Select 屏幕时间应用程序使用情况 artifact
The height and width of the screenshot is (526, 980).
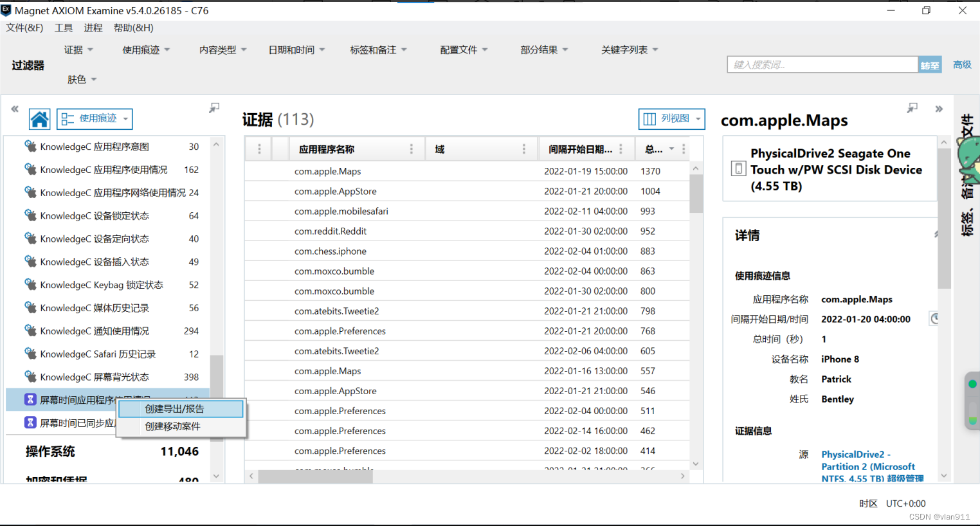click(108, 400)
